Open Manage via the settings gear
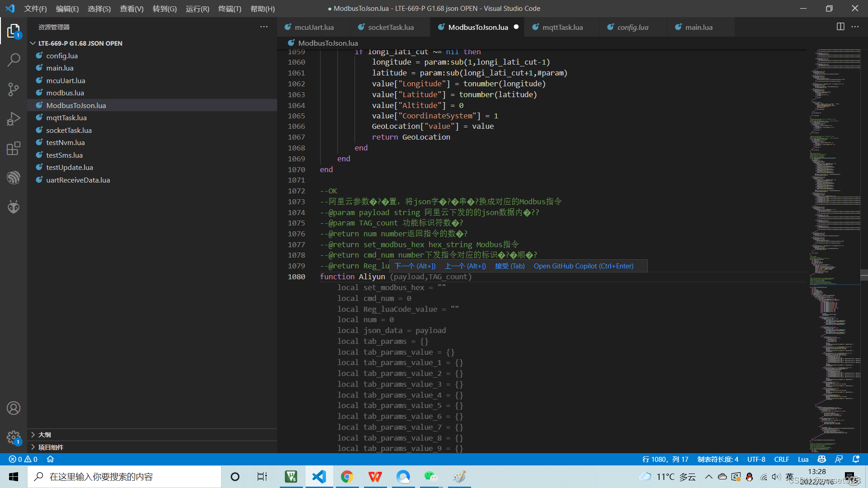Viewport: 868px width, 488px height. pos(14,437)
